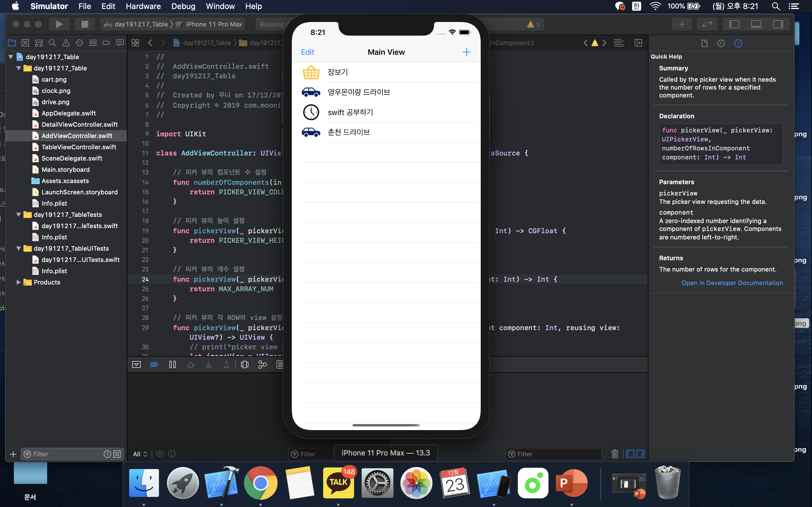Click the Stop button in Xcode toolbar
The image size is (812, 507).
tap(85, 24)
